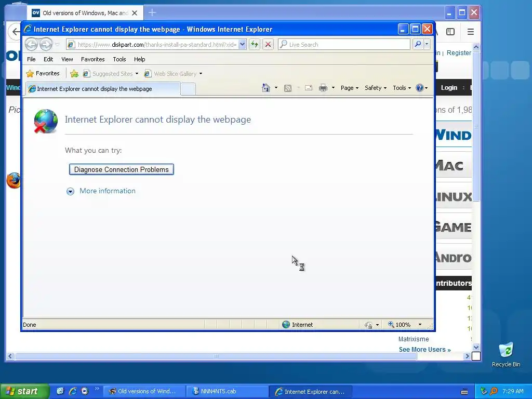Click vertical scrollbar down arrow in background browser
The width and height of the screenshot is (532, 399).
pos(476,347)
